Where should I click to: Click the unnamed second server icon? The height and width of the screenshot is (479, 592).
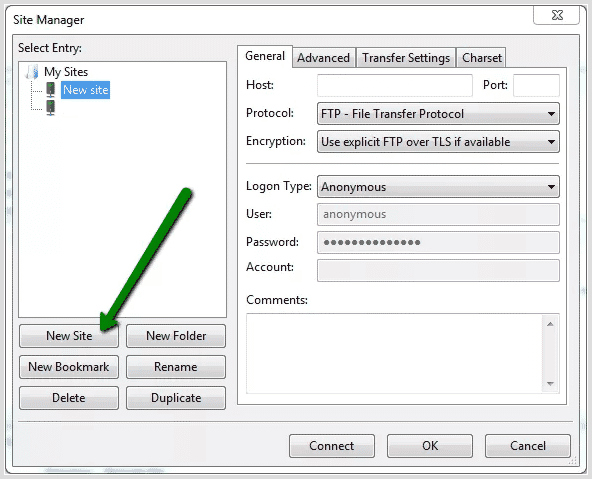[x=51, y=108]
